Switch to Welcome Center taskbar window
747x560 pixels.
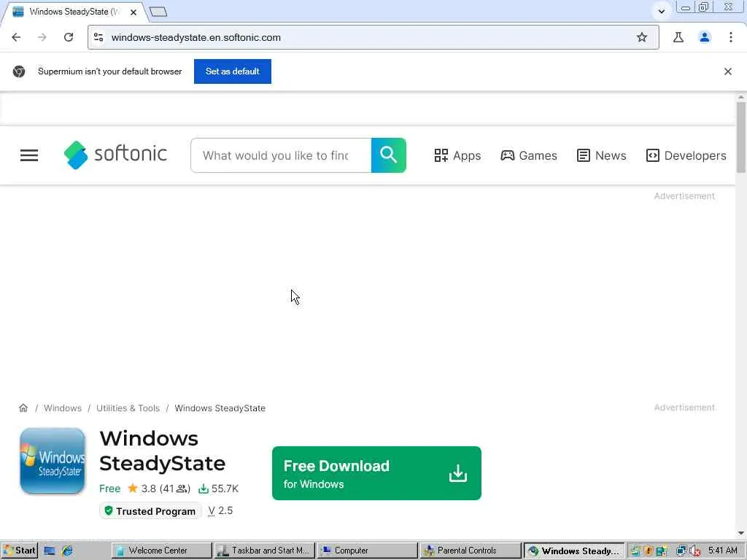[162, 551]
